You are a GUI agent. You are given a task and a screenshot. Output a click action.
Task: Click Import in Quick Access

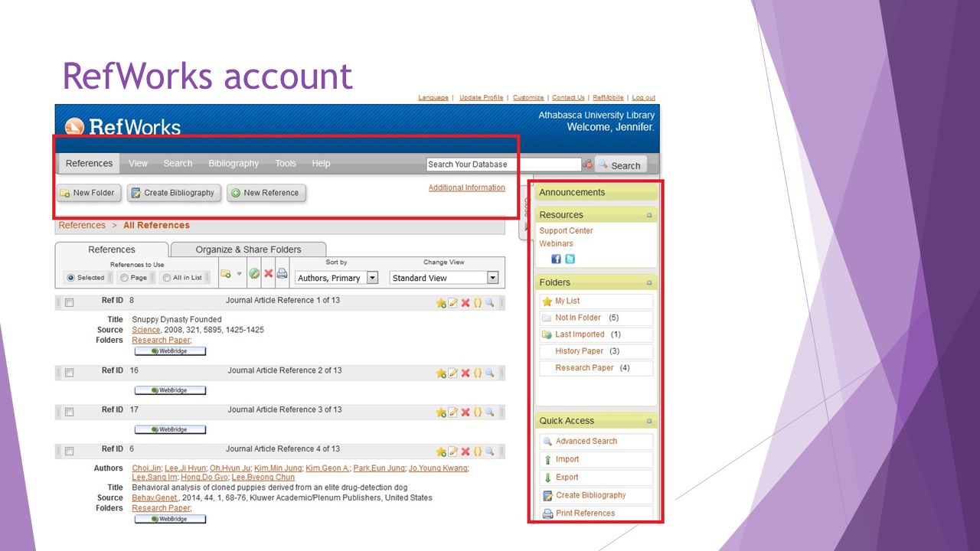(x=567, y=459)
